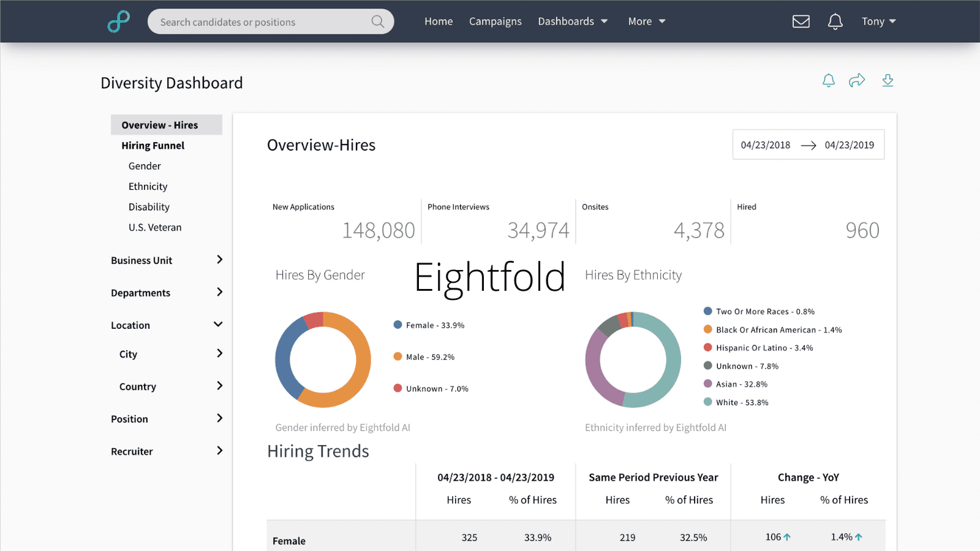Focus the search candidates or positions field

pyautogui.click(x=271, y=21)
